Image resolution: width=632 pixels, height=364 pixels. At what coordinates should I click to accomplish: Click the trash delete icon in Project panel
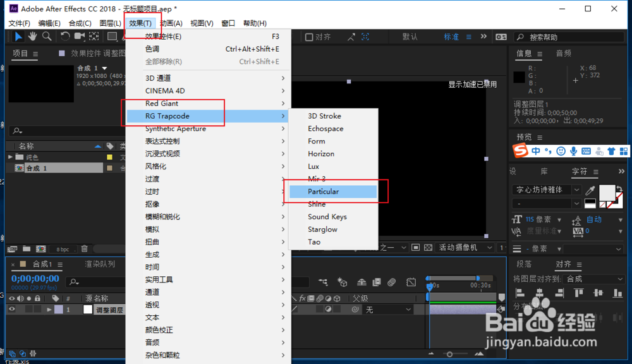click(84, 249)
